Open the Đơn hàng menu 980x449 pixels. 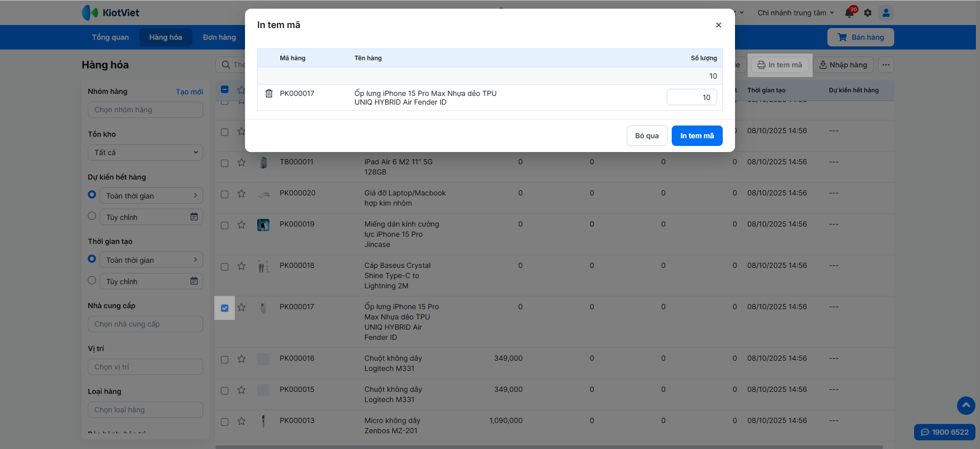pyautogui.click(x=219, y=37)
